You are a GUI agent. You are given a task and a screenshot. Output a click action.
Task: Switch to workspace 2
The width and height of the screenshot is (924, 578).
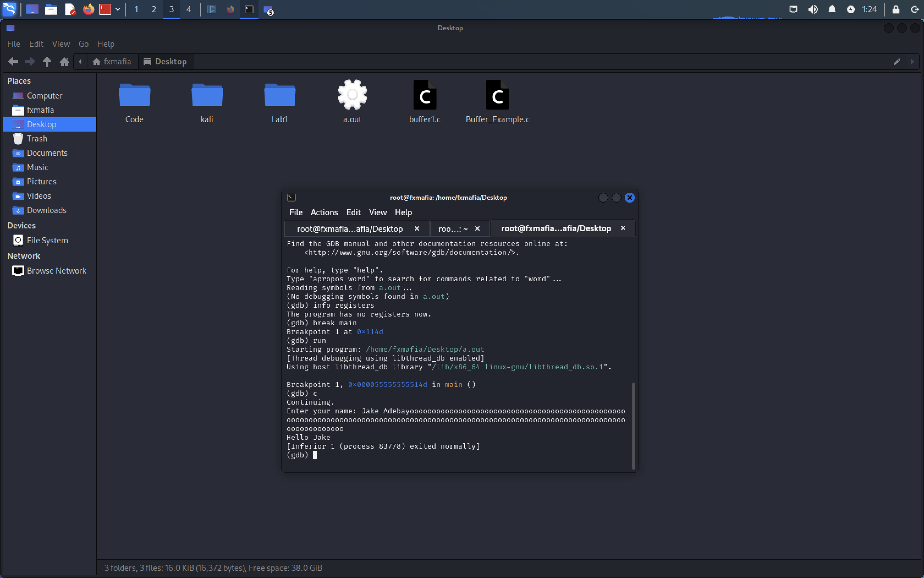tap(154, 9)
